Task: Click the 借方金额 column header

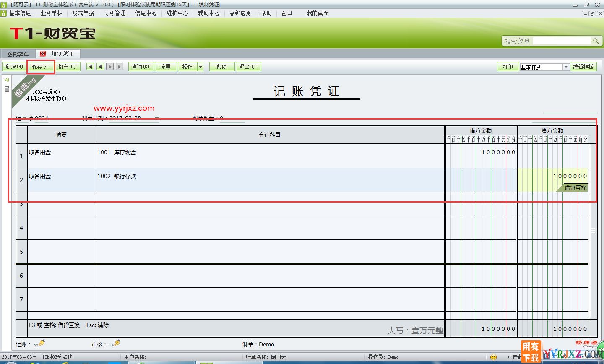Action: pyautogui.click(x=481, y=130)
